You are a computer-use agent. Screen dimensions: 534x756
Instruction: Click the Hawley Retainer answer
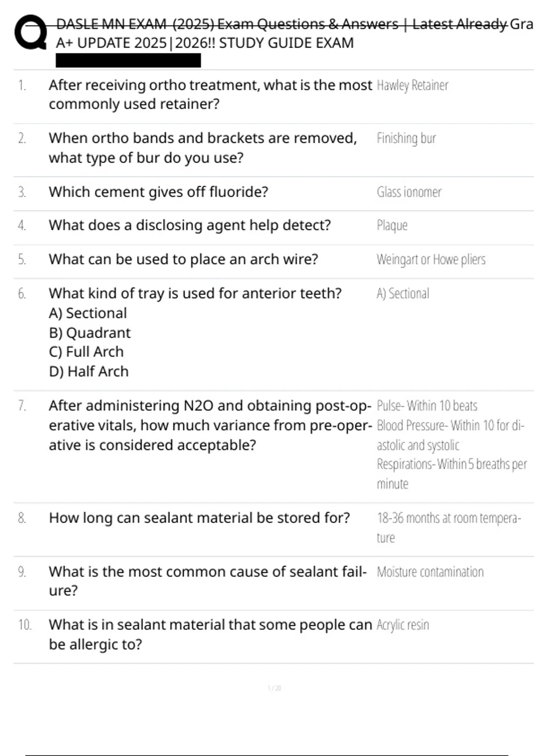coord(413,85)
